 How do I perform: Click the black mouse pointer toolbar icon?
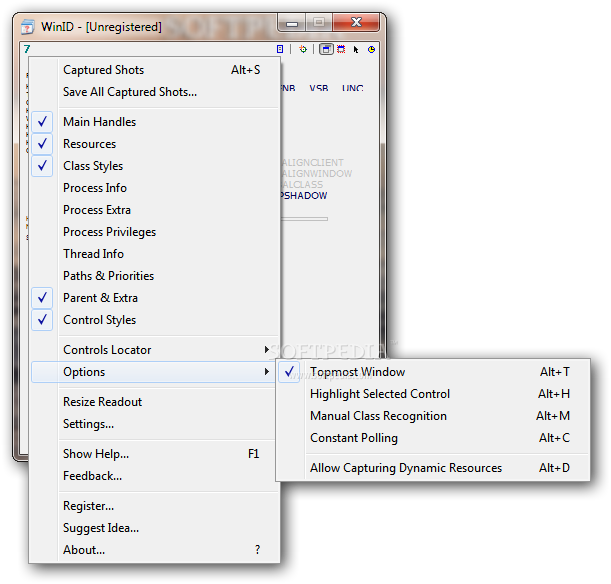[356, 49]
